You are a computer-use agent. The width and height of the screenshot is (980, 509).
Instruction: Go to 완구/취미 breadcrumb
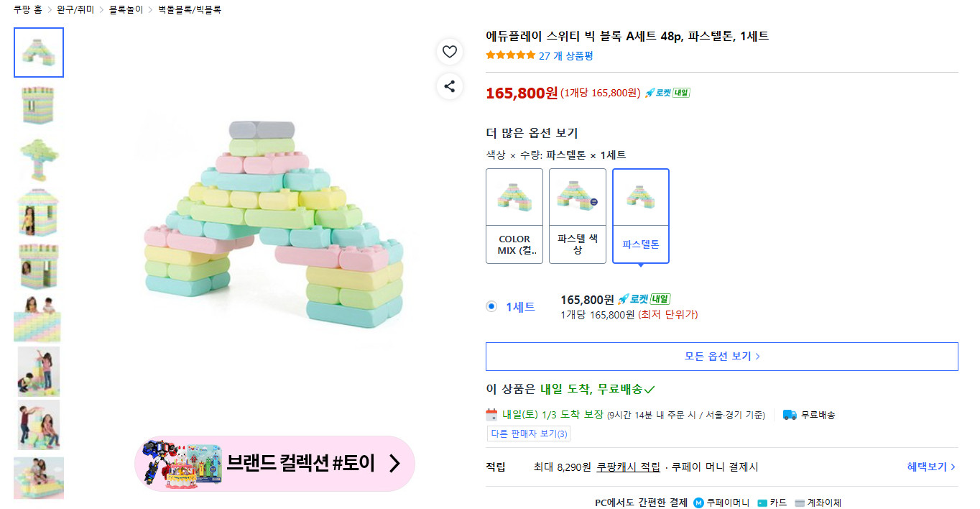pos(75,10)
